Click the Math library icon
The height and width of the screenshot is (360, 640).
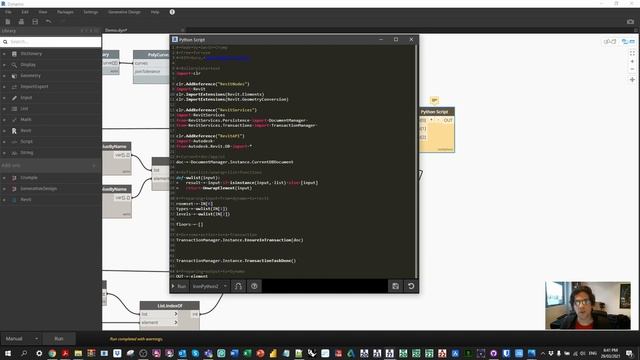(x=14, y=120)
